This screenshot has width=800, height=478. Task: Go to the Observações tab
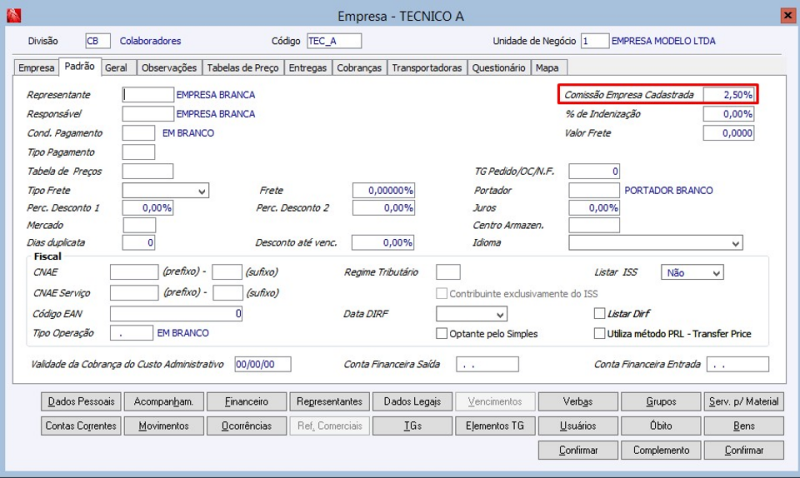point(169,68)
